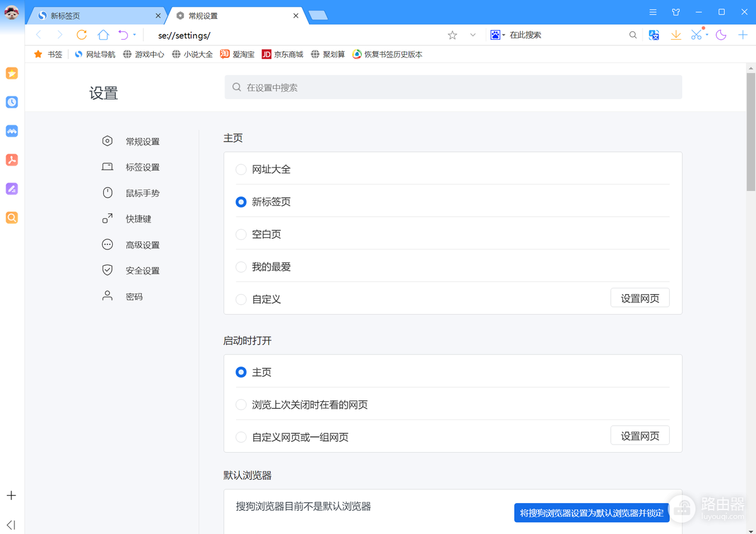Open 游戏中心 bookmark
Screen dimensions: 756x534
coord(144,55)
